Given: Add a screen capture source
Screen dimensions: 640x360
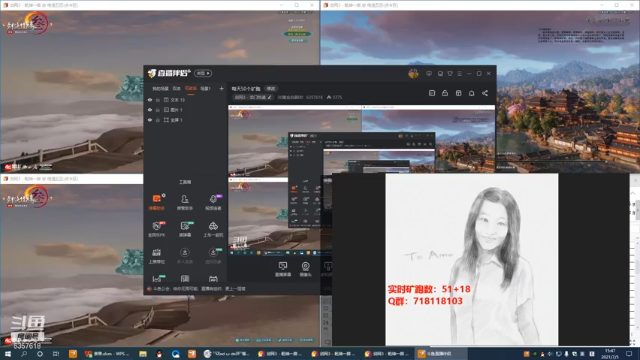Looking at the screenshot, I should pyautogui.click(x=283, y=269).
